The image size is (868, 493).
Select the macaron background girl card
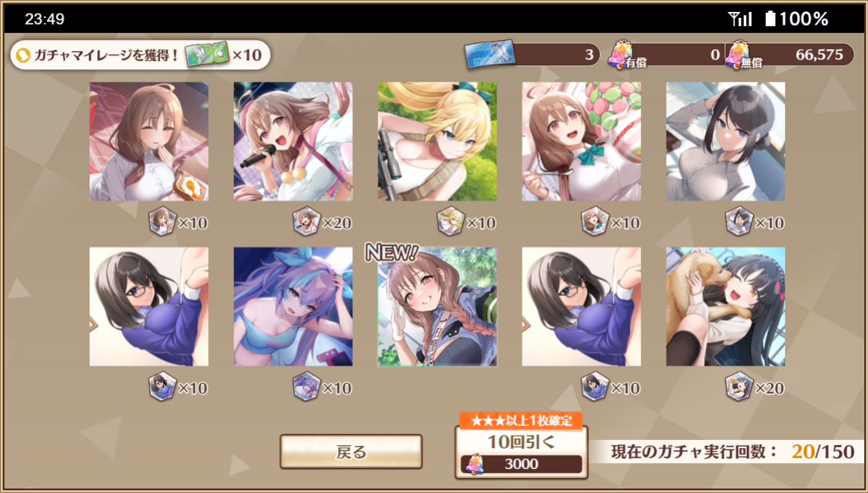click(581, 142)
